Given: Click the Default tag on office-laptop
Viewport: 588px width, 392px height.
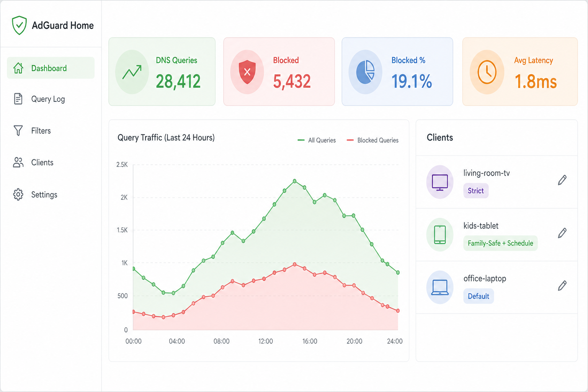Looking at the screenshot, I should [479, 296].
